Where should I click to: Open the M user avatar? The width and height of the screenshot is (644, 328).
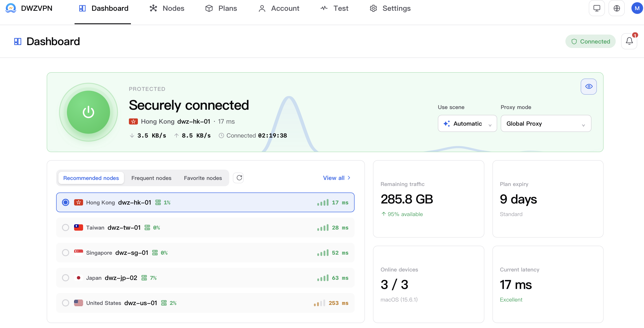pyautogui.click(x=637, y=8)
